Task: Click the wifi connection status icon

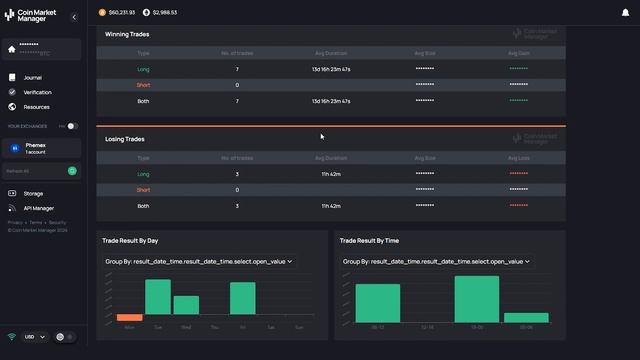Action: coord(11,337)
